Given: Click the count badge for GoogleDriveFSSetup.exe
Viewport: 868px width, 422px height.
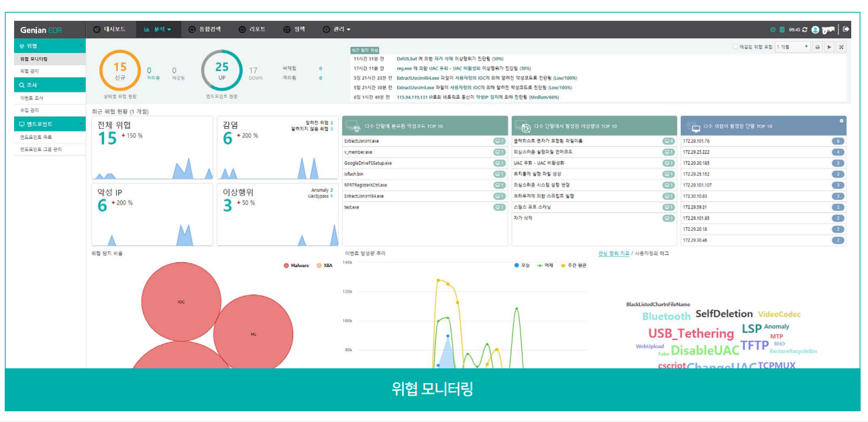Looking at the screenshot, I should [x=498, y=163].
